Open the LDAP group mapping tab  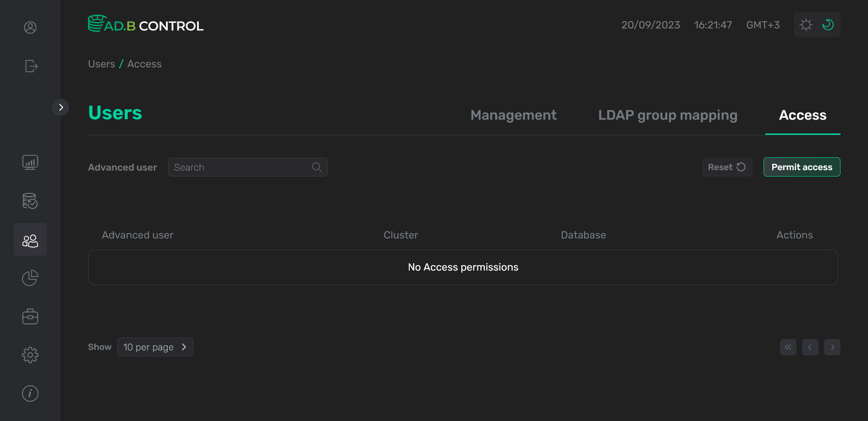(667, 115)
